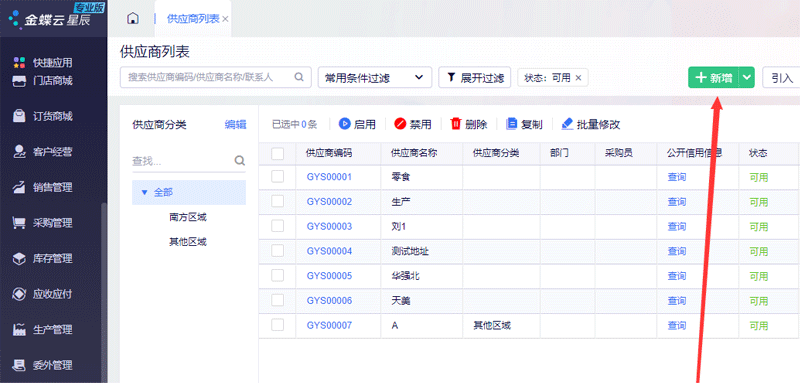This screenshot has width=800, height=383.
Task: Click the 删除 trash toolbar icon
Action: tap(456, 123)
